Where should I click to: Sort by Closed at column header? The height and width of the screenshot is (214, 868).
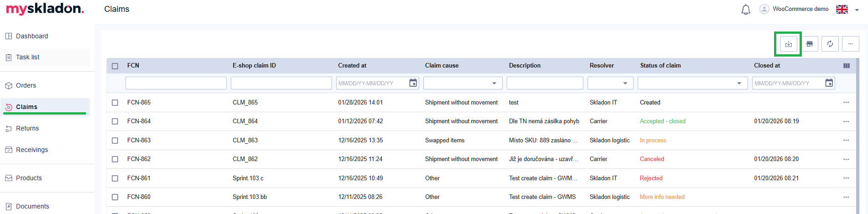coord(767,66)
